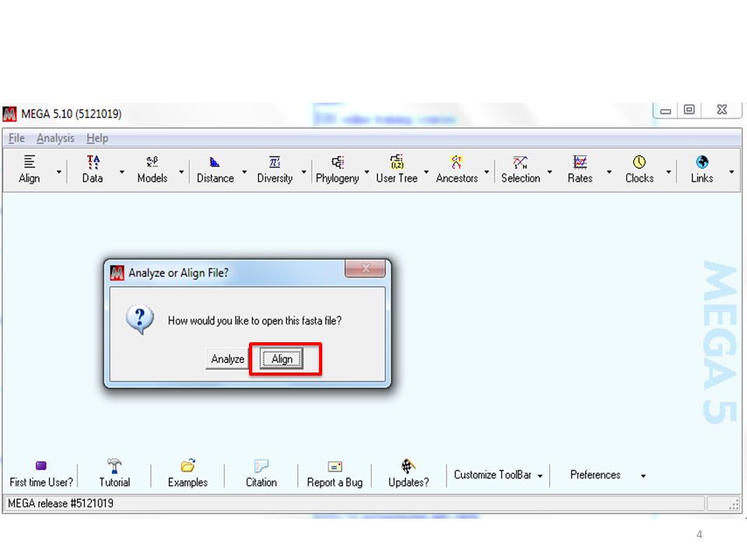Open the Links globe icon
747x560 pixels.
[x=702, y=162]
